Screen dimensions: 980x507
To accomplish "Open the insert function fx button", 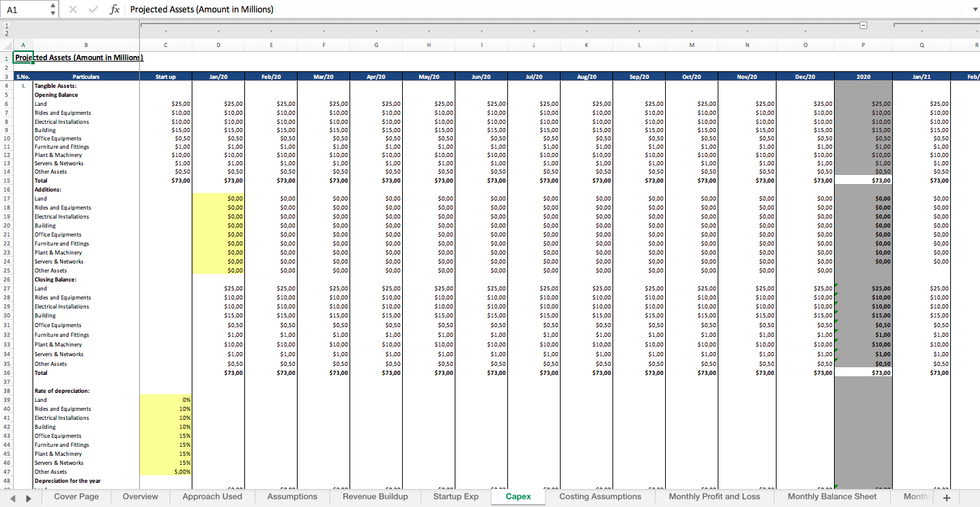I will 115,10.
